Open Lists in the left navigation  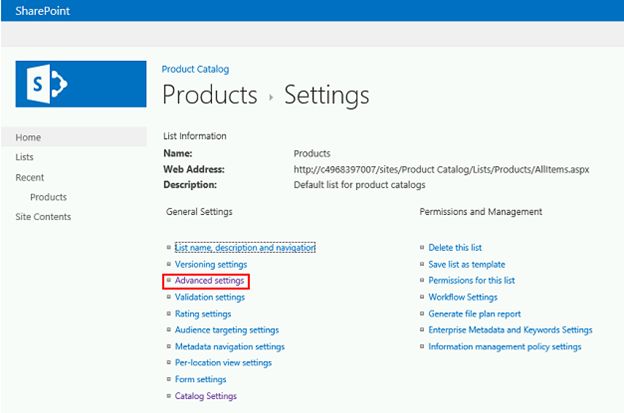(25, 157)
